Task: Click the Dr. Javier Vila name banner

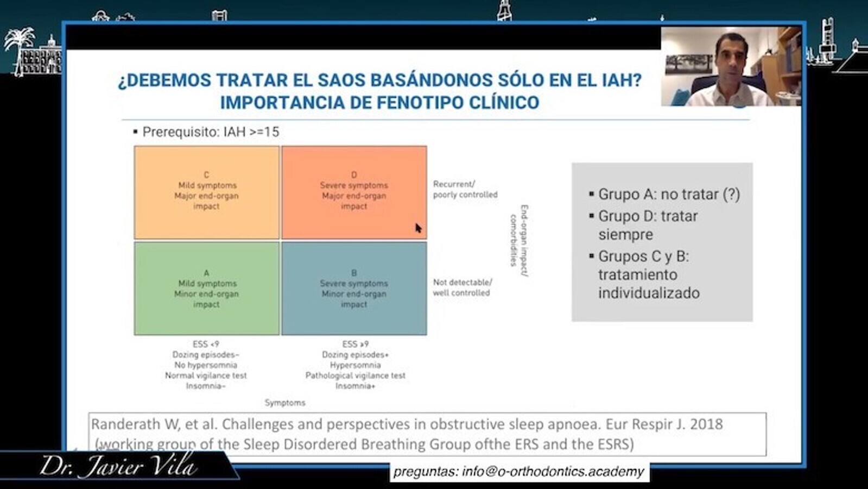Action: [117, 466]
